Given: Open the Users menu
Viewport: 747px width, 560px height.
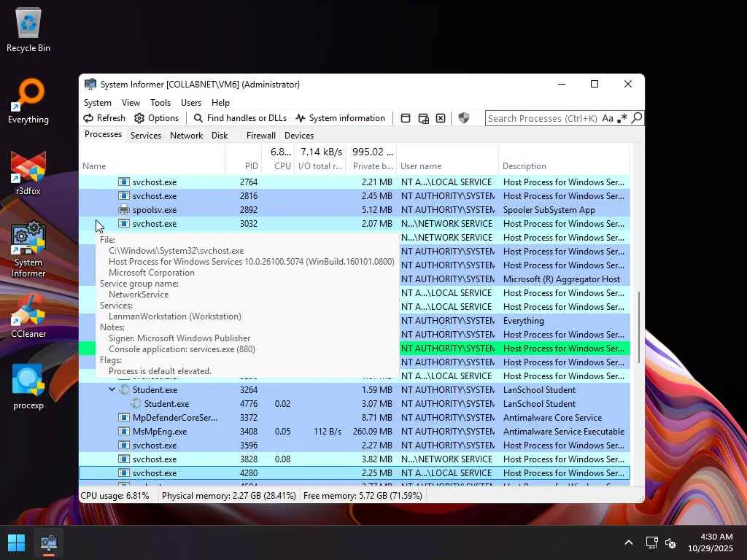Looking at the screenshot, I should [x=191, y=102].
